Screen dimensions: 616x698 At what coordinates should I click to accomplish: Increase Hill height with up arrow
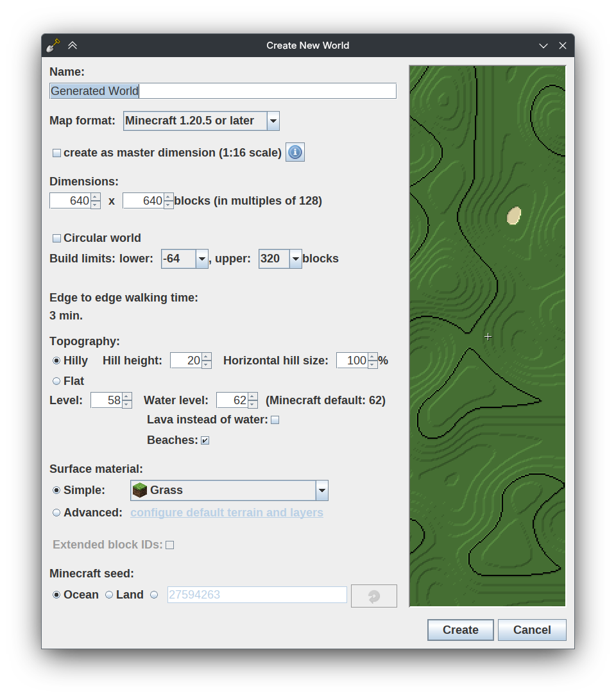click(x=206, y=357)
